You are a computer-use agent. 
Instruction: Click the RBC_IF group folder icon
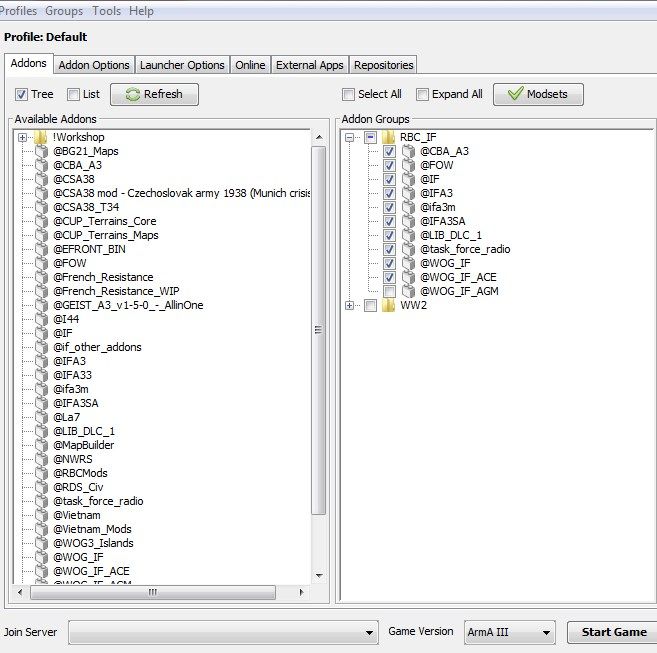click(388, 137)
